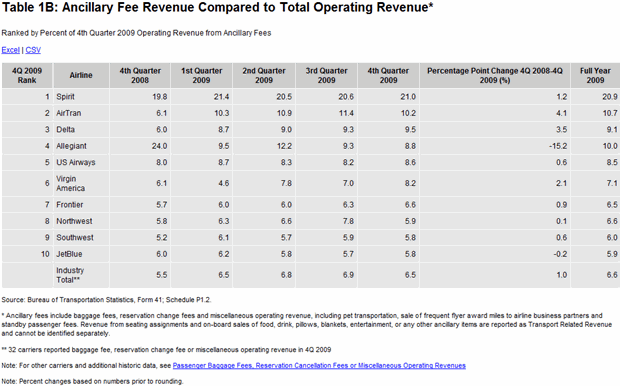Select the 1st Quarter 2009 column header
The height and width of the screenshot is (386, 620).
point(202,76)
